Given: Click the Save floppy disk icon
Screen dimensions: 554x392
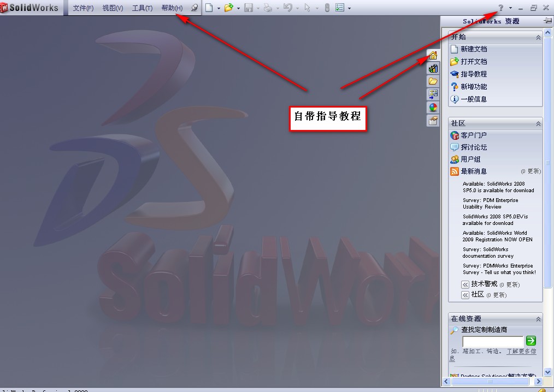Looking at the screenshot, I should 249,8.
